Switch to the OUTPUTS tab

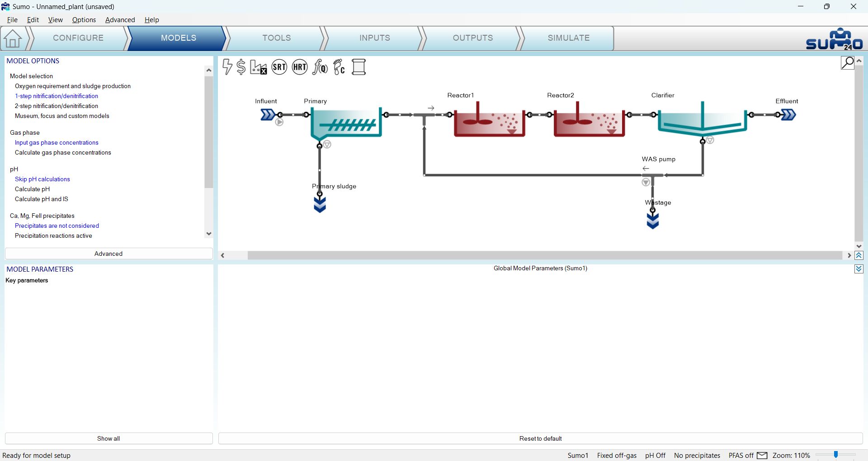(473, 38)
